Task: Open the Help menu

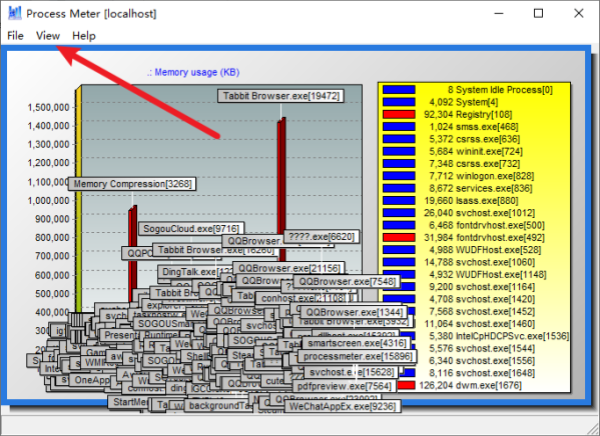Action: (84, 36)
